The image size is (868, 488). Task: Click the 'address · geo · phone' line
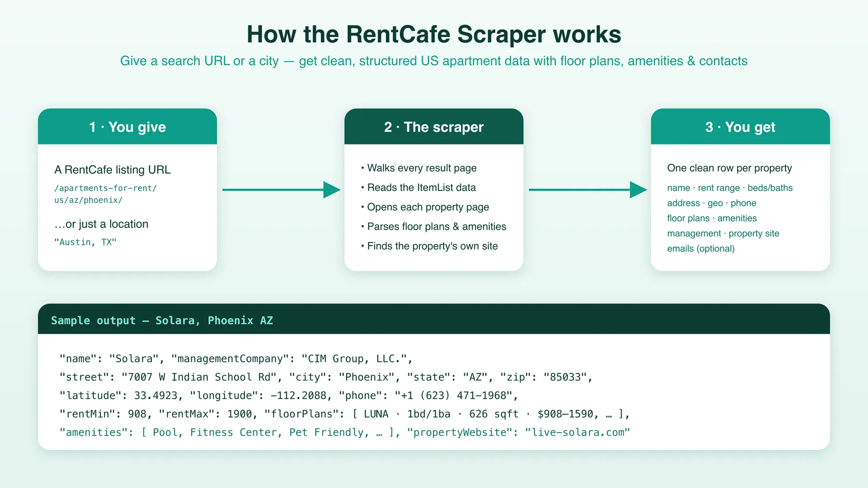(x=711, y=203)
